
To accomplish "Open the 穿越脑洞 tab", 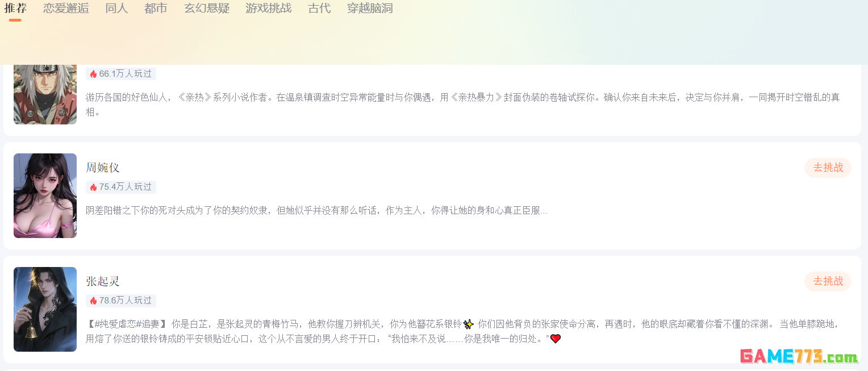I will pos(370,9).
